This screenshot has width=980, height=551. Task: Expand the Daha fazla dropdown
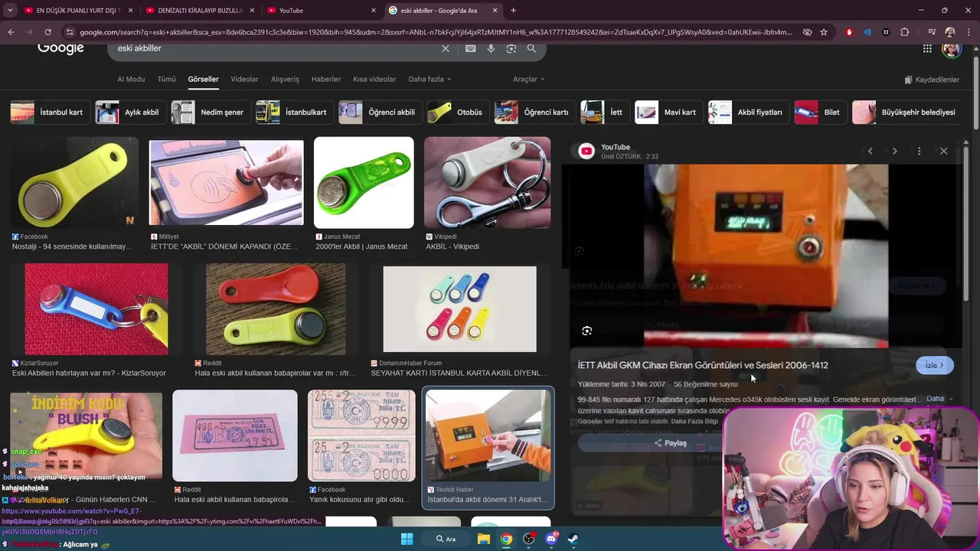(430, 79)
